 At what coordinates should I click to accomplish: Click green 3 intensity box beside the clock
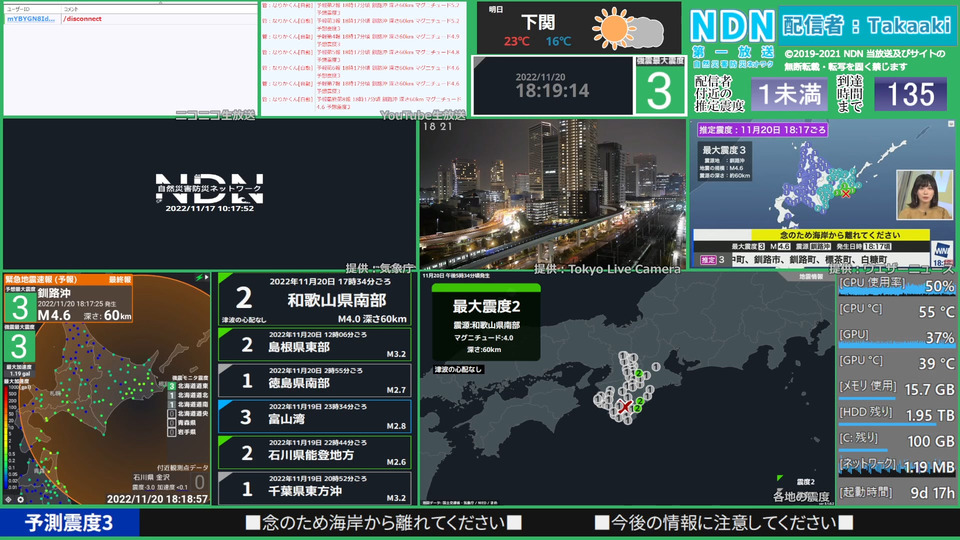point(659,91)
